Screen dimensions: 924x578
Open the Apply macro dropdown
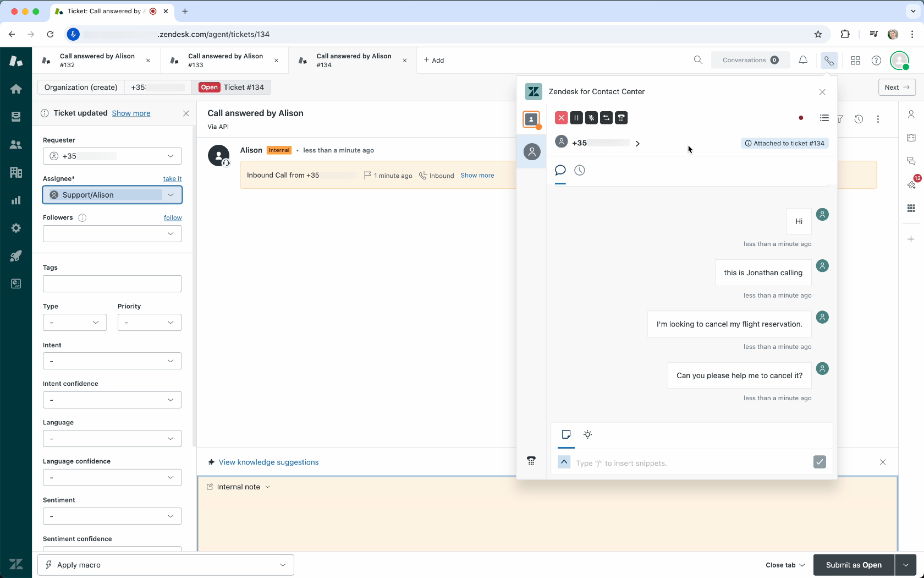point(166,565)
